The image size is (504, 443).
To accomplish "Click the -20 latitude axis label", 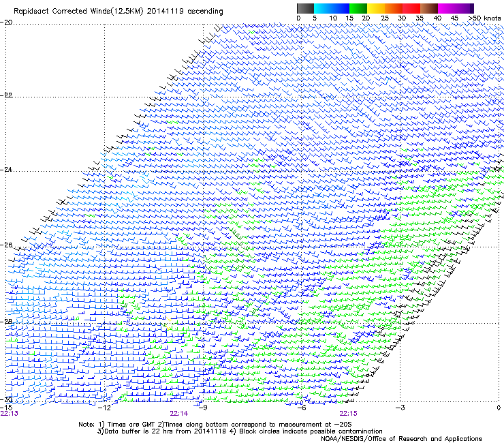I will coord(6,22).
